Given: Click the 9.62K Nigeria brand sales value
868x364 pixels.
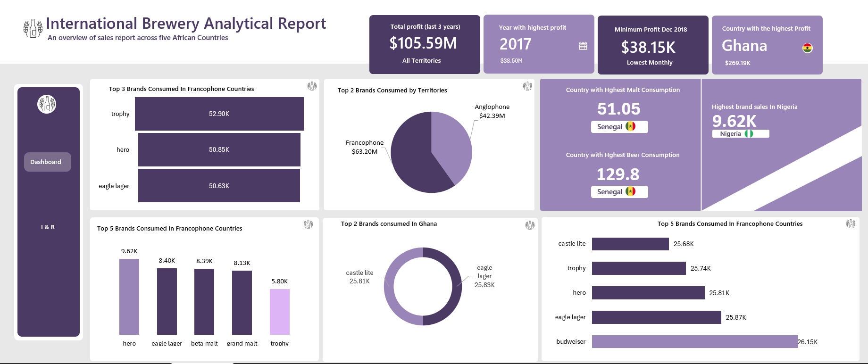Looking at the screenshot, I should 734,121.
